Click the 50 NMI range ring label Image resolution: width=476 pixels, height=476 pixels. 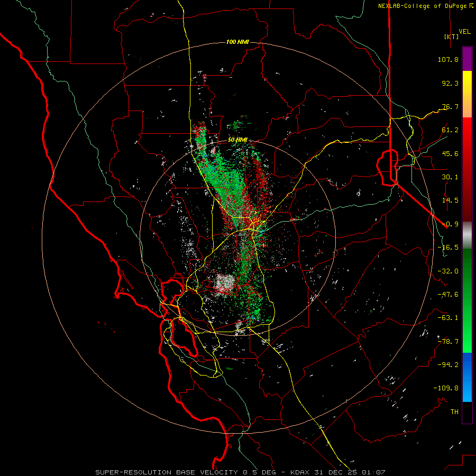[237, 140]
